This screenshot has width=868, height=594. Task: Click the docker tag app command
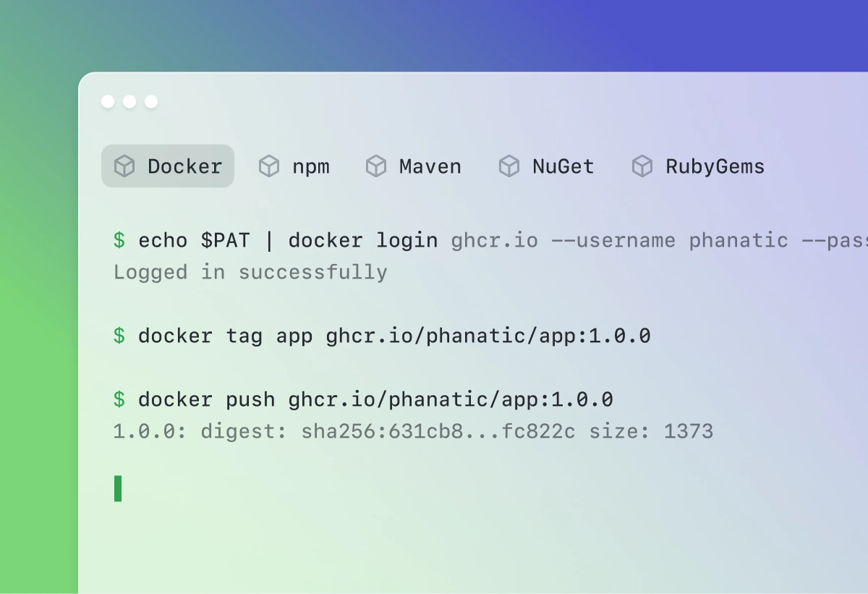click(382, 336)
